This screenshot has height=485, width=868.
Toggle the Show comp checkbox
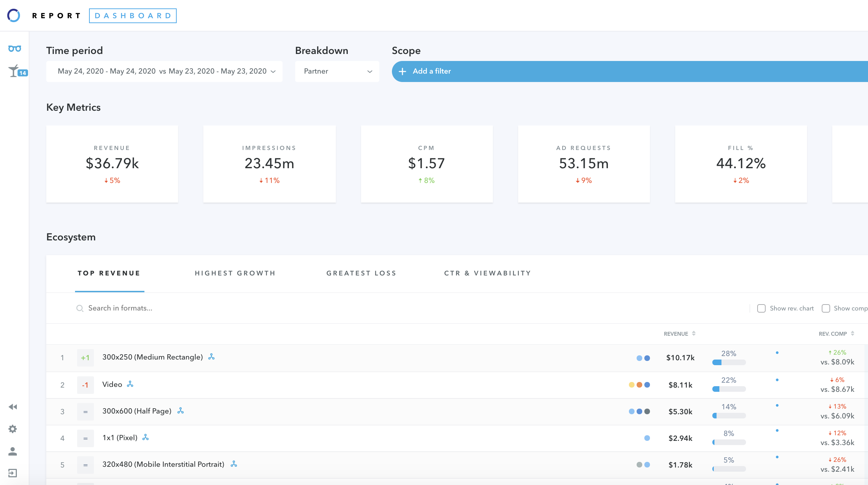point(826,308)
